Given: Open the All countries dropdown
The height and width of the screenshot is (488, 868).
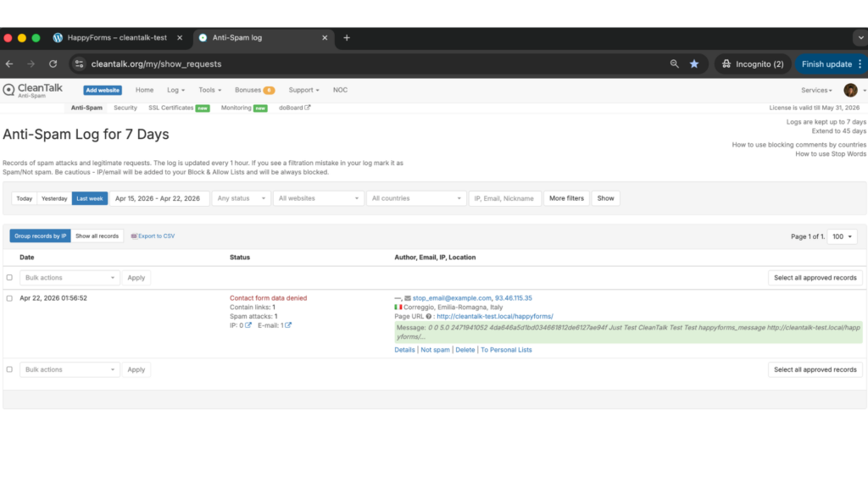Looking at the screenshot, I should pyautogui.click(x=415, y=197).
